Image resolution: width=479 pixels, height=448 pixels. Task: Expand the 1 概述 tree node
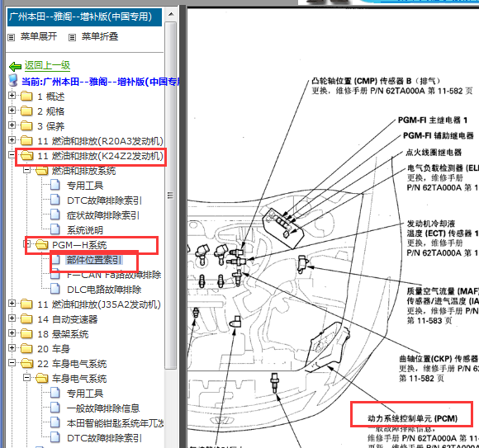click(x=12, y=96)
